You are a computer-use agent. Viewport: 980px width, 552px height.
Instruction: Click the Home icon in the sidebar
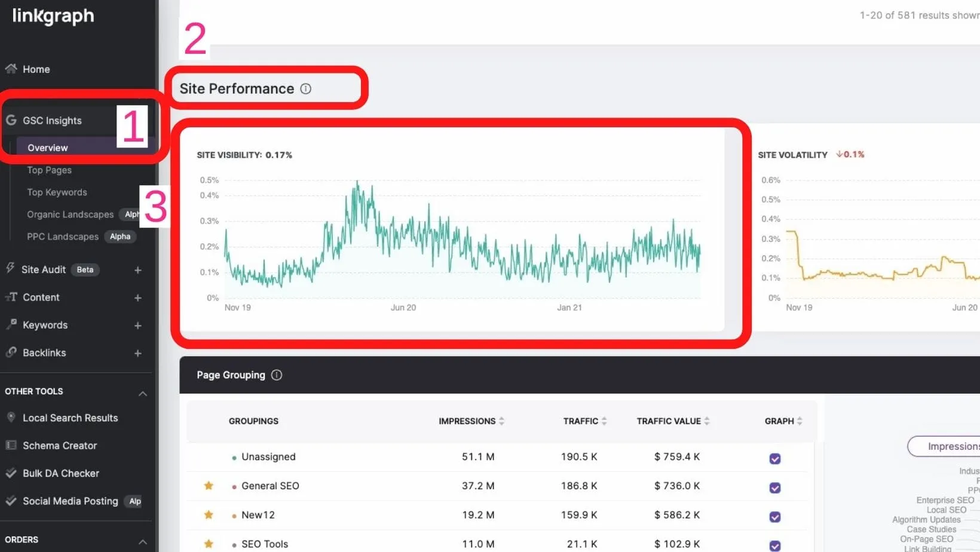click(x=10, y=69)
